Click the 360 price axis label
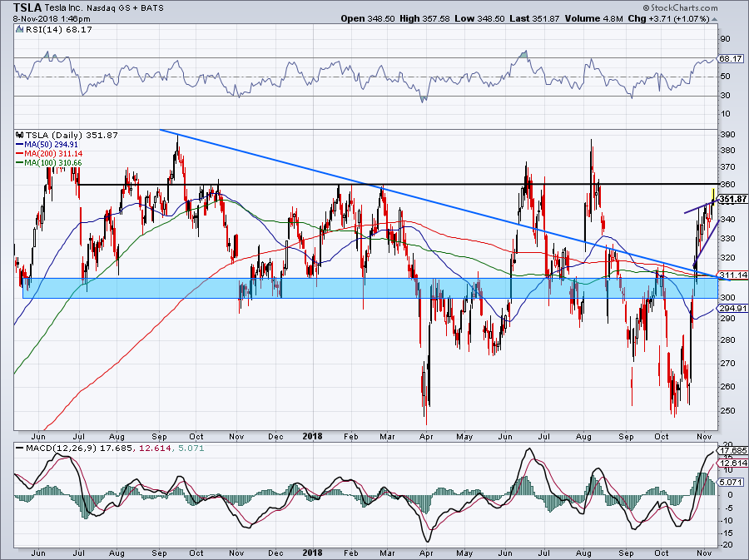This screenshot has width=749, height=560. click(x=727, y=184)
